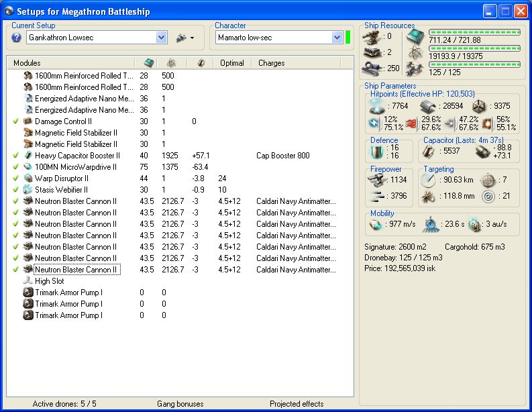Click the green character skill indicator bar

coord(348,38)
